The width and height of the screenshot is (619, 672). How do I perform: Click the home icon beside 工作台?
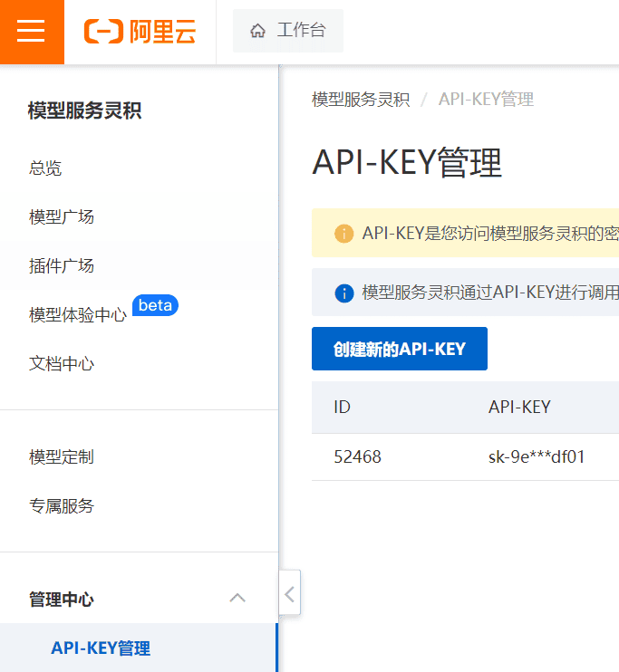(x=257, y=31)
